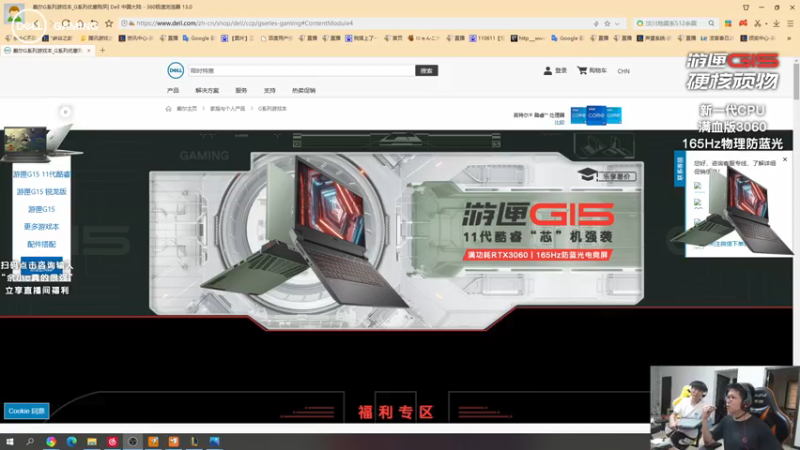
Task: Open the red NetEase music taskbar icon
Action: pyautogui.click(x=112, y=441)
